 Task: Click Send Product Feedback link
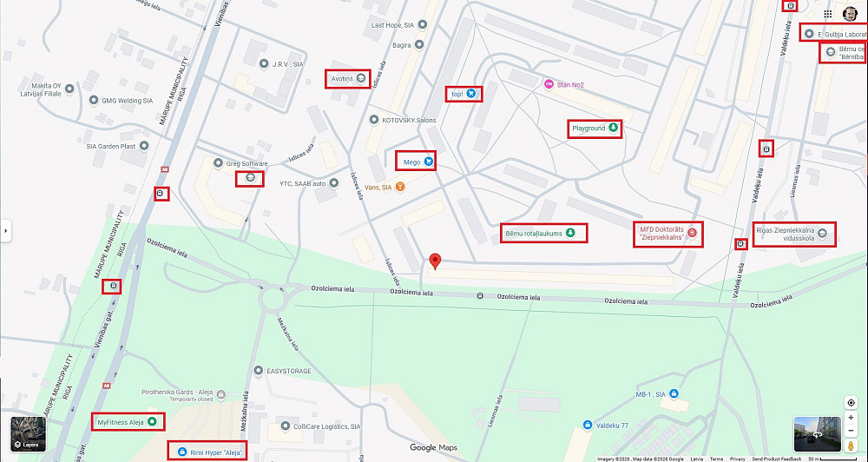pos(777,459)
